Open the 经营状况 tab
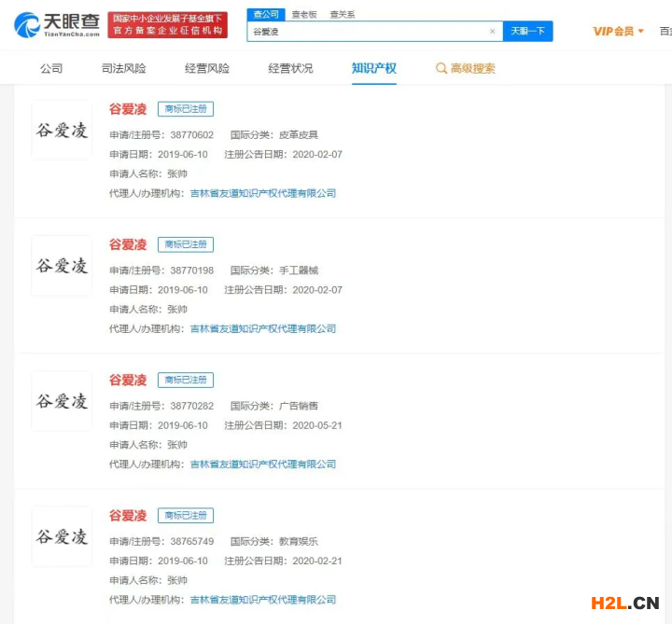 point(290,68)
